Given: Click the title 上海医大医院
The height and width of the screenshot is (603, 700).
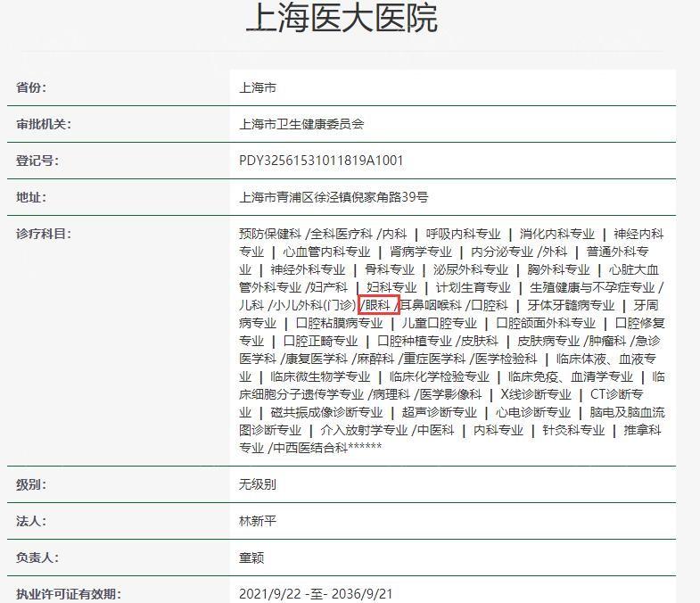Looking at the screenshot, I should [342, 17].
